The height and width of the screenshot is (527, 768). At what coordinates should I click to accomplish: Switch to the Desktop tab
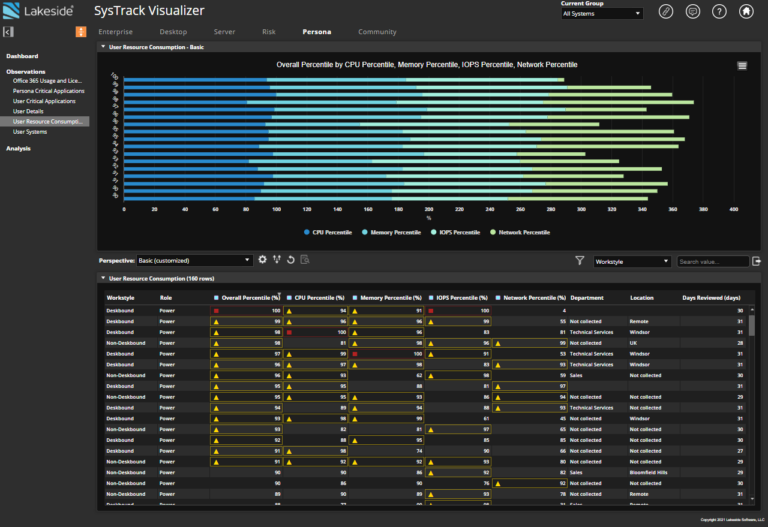(173, 32)
